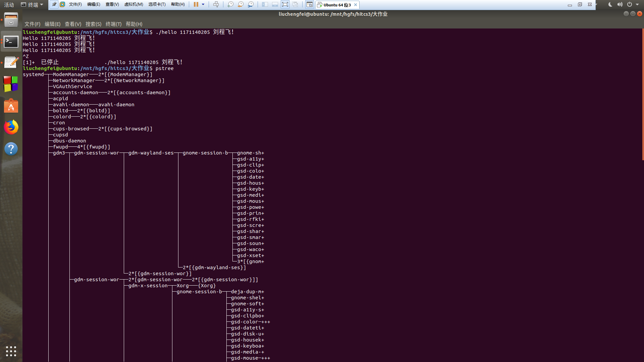Show applications grid in the dock

tap(11, 351)
